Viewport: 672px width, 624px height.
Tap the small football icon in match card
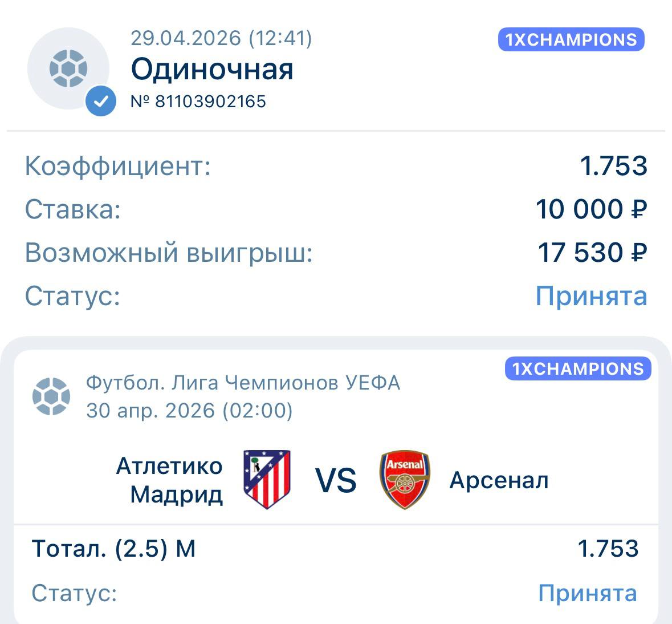(51, 396)
